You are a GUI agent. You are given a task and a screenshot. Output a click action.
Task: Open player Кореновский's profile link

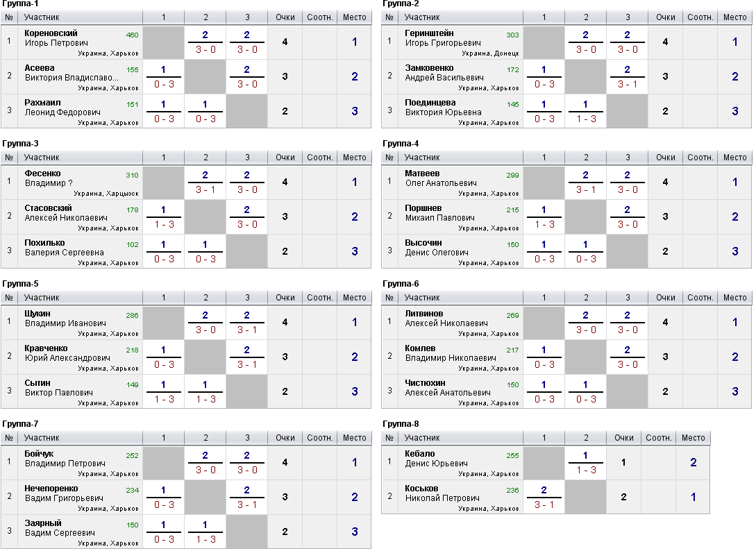coord(51,33)
